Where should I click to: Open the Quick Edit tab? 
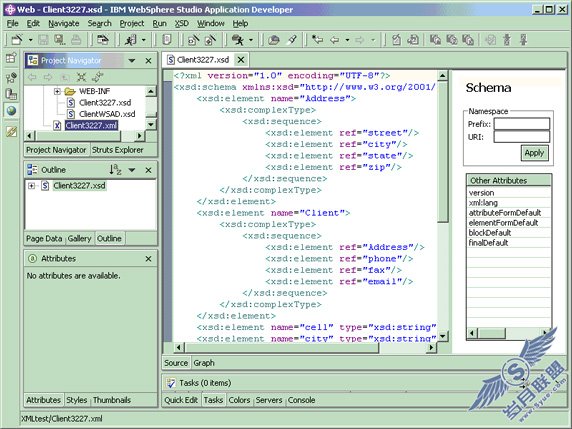[181, 400]
